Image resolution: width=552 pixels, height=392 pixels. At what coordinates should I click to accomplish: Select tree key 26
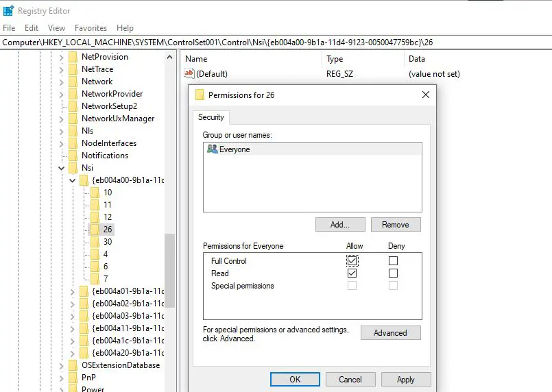coord(108,230)
